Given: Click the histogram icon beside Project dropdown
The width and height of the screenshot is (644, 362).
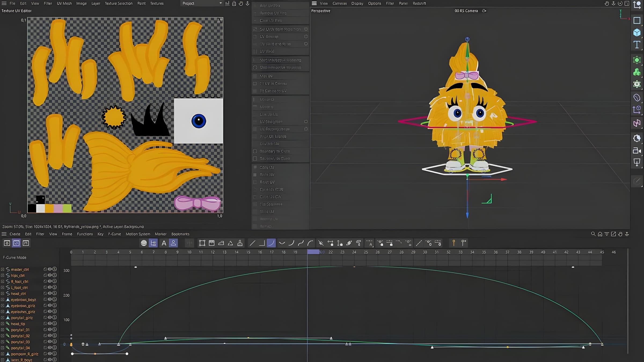Looking at the screenshot, I should [x=227, y=3].
